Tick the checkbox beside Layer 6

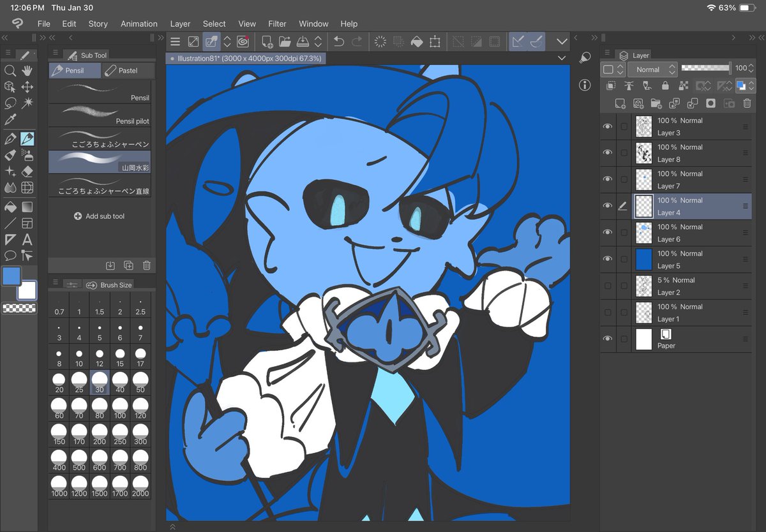click(624, 233)
